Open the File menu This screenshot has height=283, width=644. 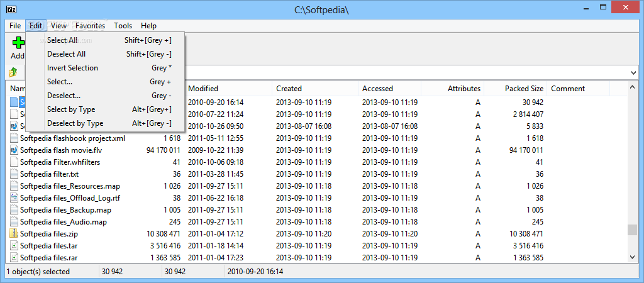(x=15, y=26)
